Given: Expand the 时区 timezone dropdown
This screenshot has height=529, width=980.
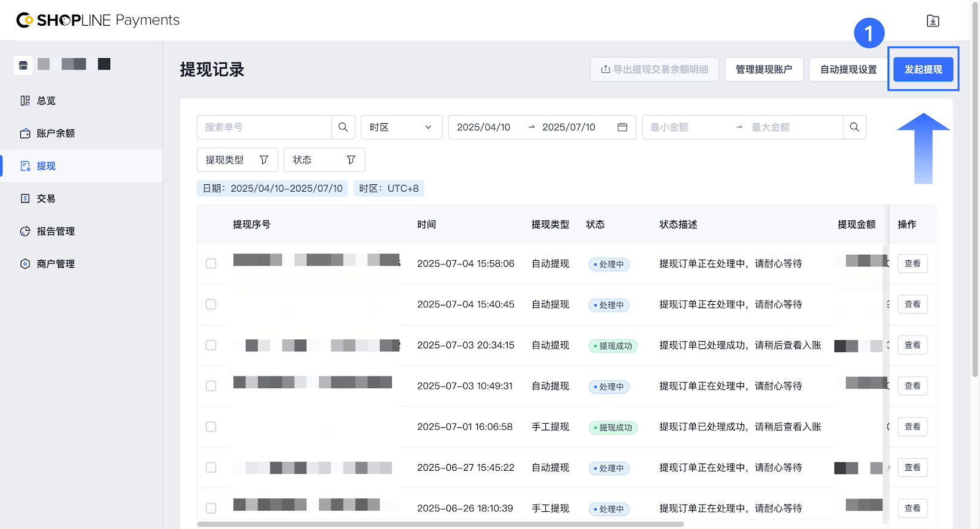Looking at the screenshot, I should 401,127.
